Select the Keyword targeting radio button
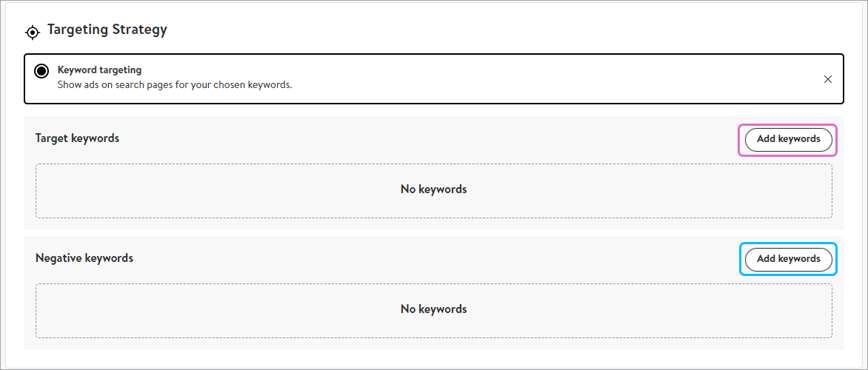This screenshot has width=868, height=370. coord(42,71)
